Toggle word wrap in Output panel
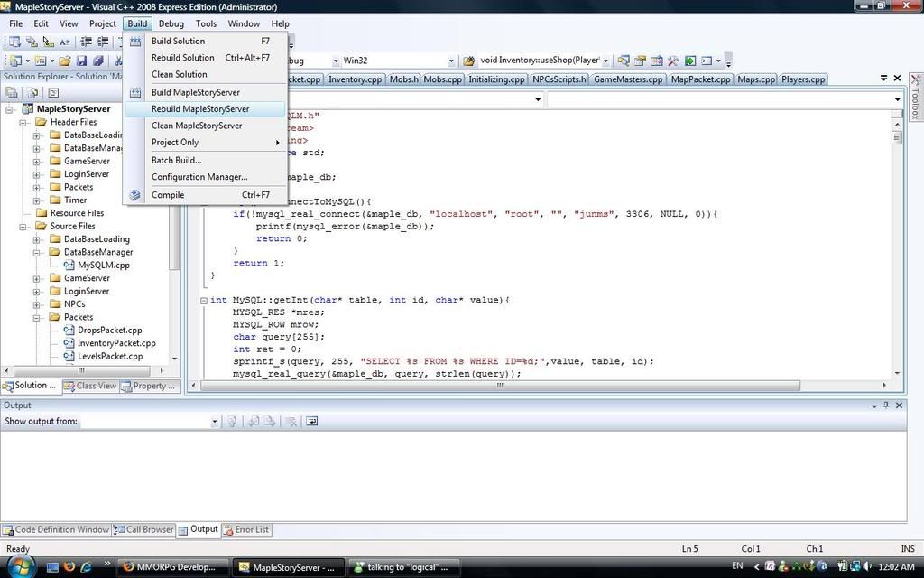This screenshot has height=578, width=924. click(312, 421)
